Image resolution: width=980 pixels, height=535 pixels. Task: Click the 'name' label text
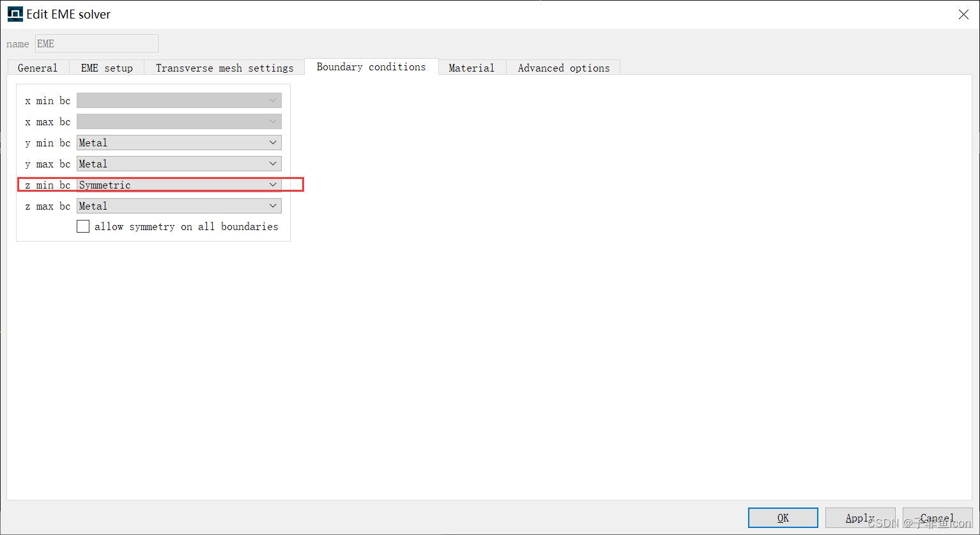click(x=18, y=44)
